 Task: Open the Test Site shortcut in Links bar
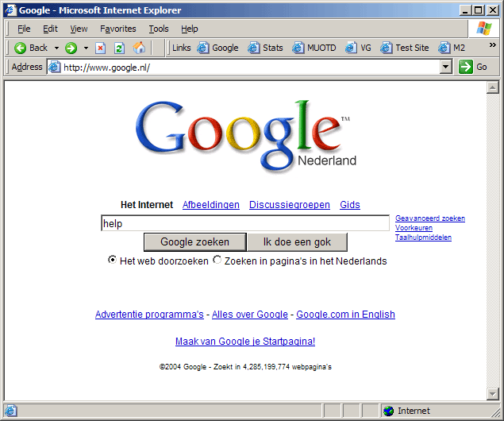404,48
